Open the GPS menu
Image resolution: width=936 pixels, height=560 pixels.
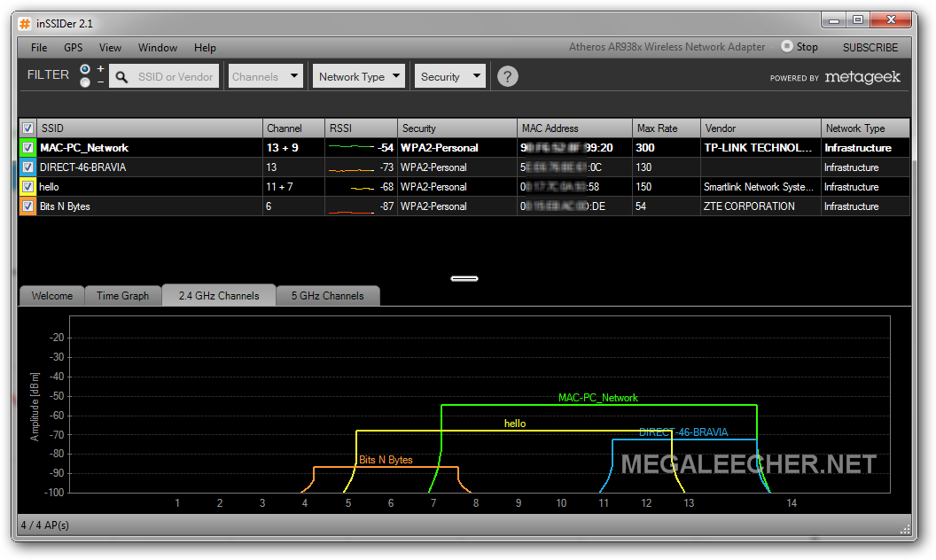pos(74,48)
